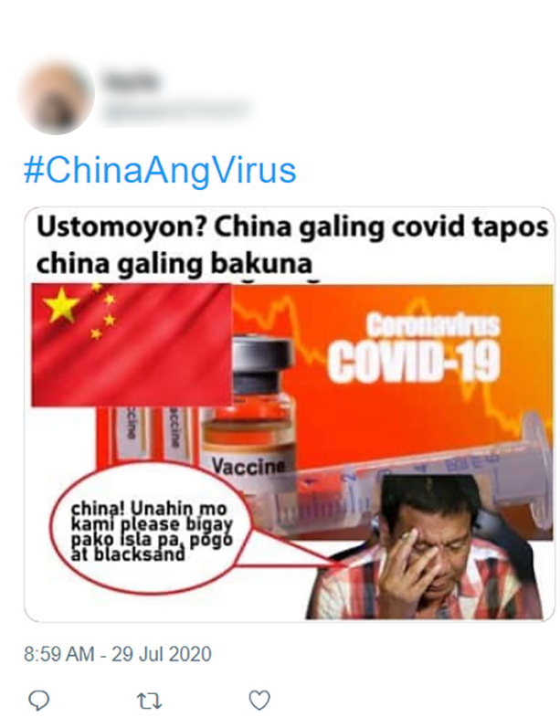The height and width of the screenshot is (728, 560).
Task: Click the blurred username handle below the name
Action: click(x=175, y=111)
